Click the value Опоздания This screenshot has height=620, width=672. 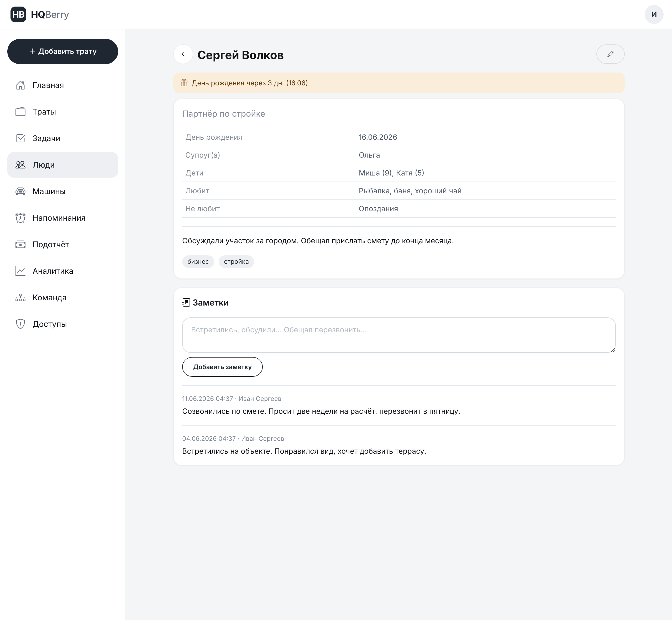[378, 209]
